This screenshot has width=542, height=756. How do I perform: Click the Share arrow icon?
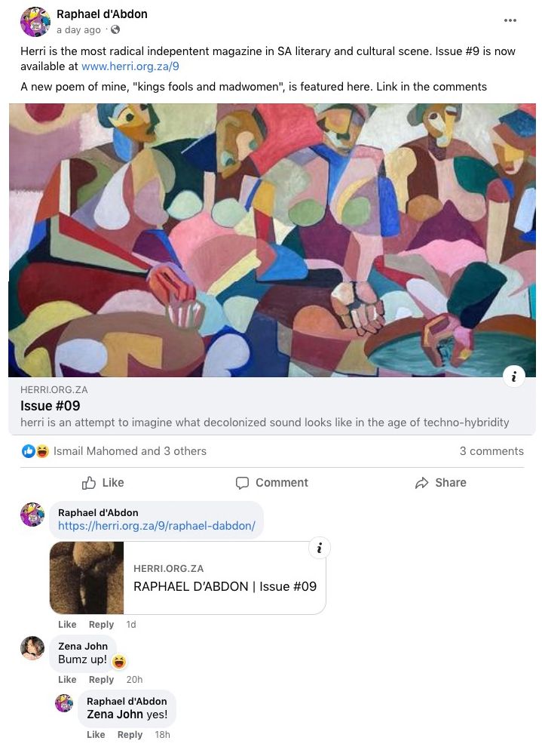[x=421, y=483]
